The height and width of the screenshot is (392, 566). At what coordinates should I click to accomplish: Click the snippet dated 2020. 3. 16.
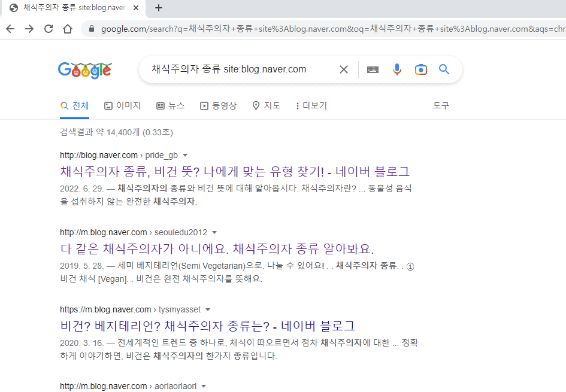click(239, 349)
